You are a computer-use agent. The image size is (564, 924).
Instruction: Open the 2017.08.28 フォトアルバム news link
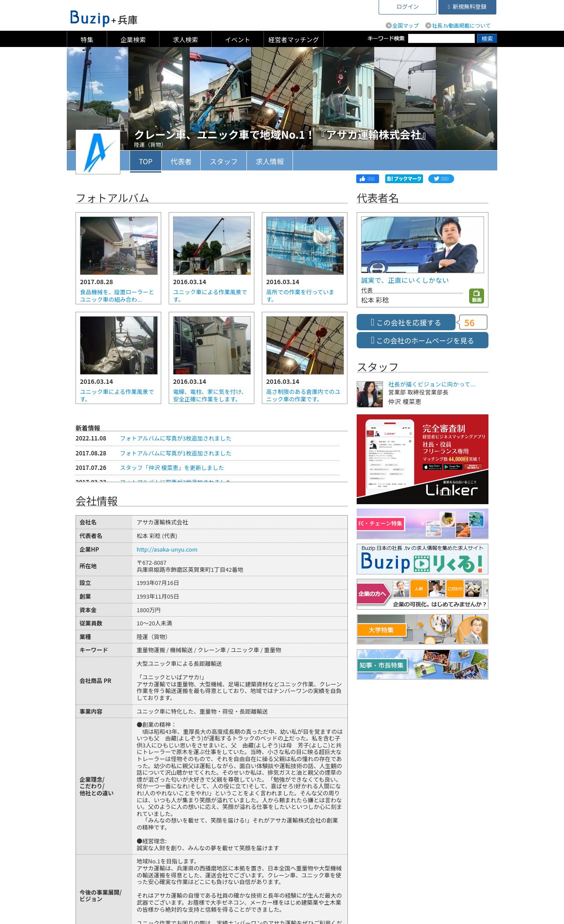(176, 453)
